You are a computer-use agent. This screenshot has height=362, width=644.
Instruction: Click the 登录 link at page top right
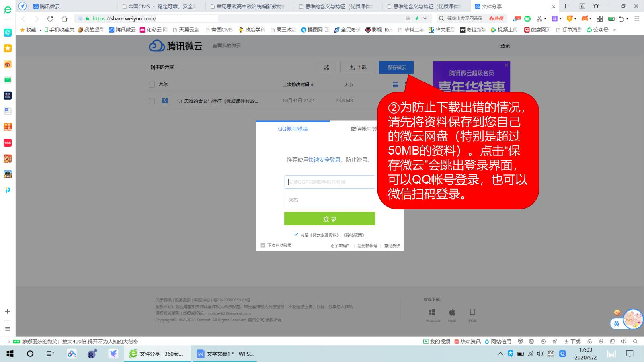pos(505,46)
